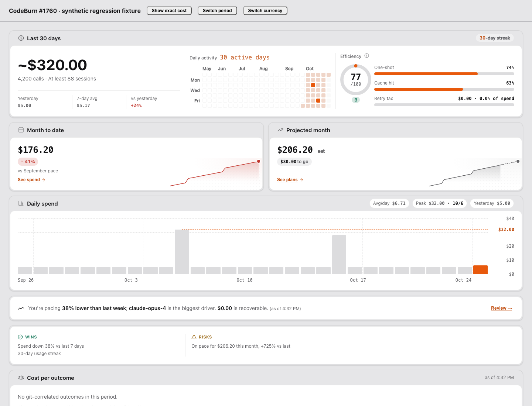The height and width of the screenshot is (406, 532).
Task: Click the +24% vs yesterday value
Action: pos(136,106)
